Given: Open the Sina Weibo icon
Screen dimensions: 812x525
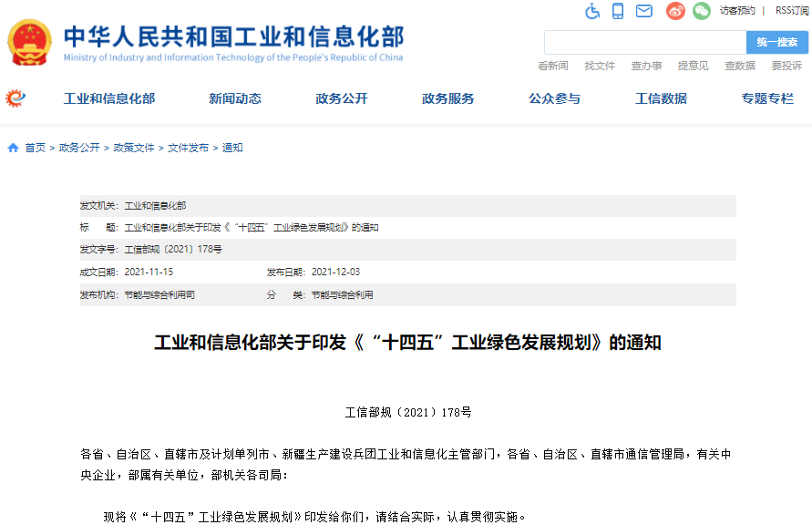Looking at the screenshot, I should pyautogui.click(x=673, y=12).
